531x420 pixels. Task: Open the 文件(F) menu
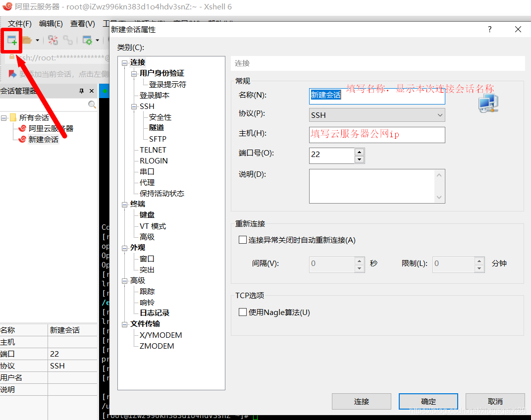tap(19, 23)
